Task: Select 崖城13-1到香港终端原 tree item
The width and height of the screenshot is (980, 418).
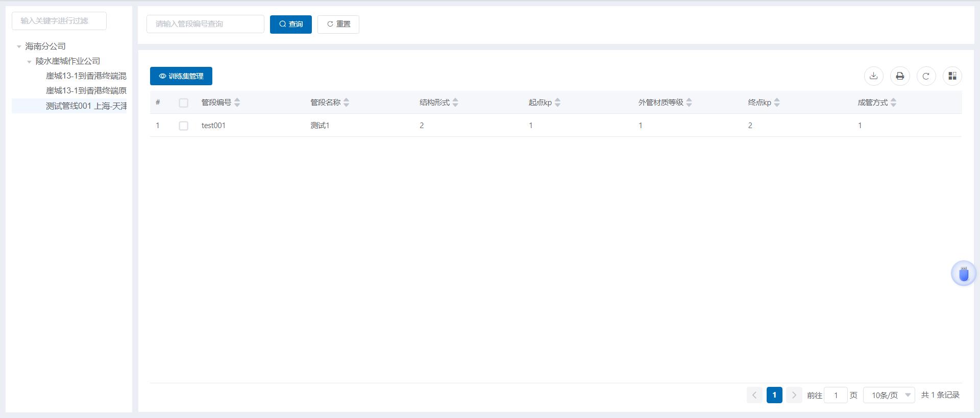Action: pos(86,91)
